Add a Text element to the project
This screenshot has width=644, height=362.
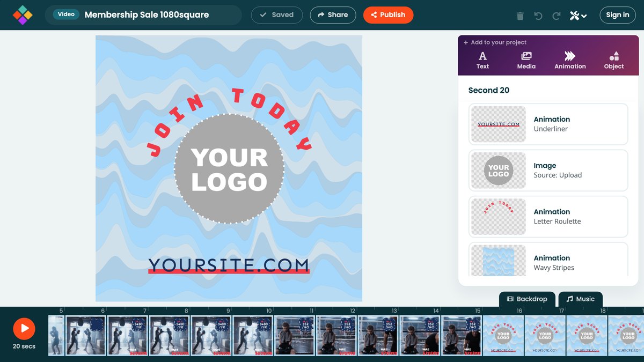pos(482,60)
